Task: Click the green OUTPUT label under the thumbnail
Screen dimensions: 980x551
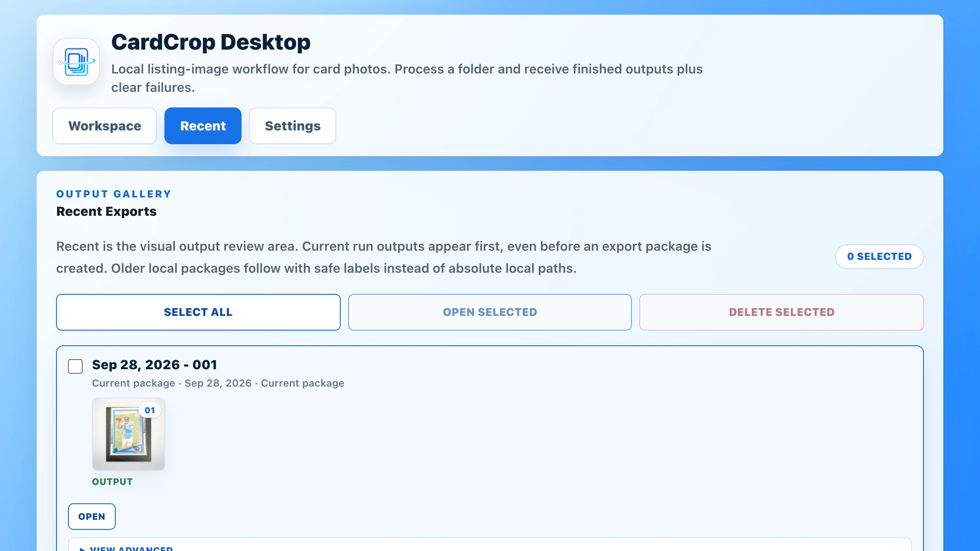Action: tap(113, 482)
